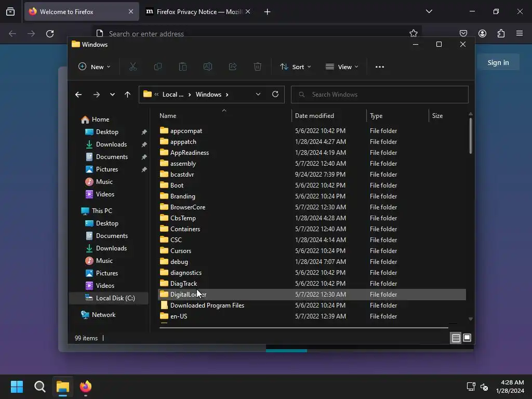Sort by the Date modified column header
This screenshot has height=399, width=532.
point(329,116)
